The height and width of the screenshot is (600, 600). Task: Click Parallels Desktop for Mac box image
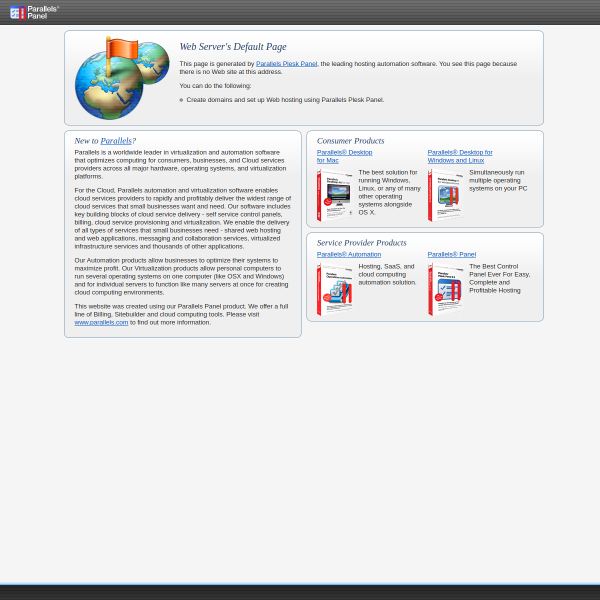tap(334, 195)
